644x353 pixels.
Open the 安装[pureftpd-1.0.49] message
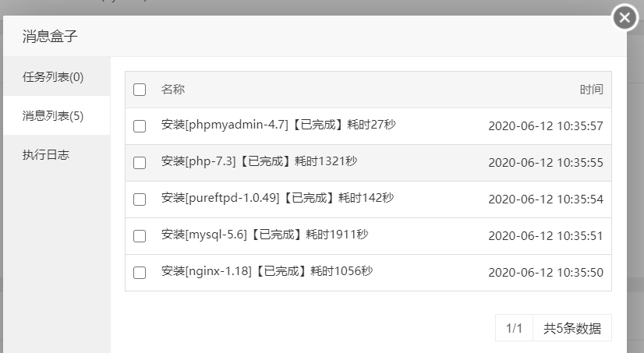[368, 199]
